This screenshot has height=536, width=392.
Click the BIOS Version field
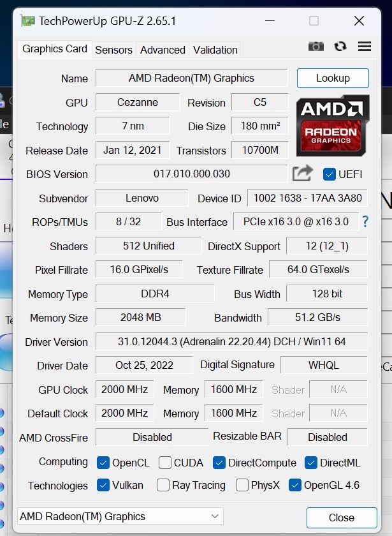[192, 174]
